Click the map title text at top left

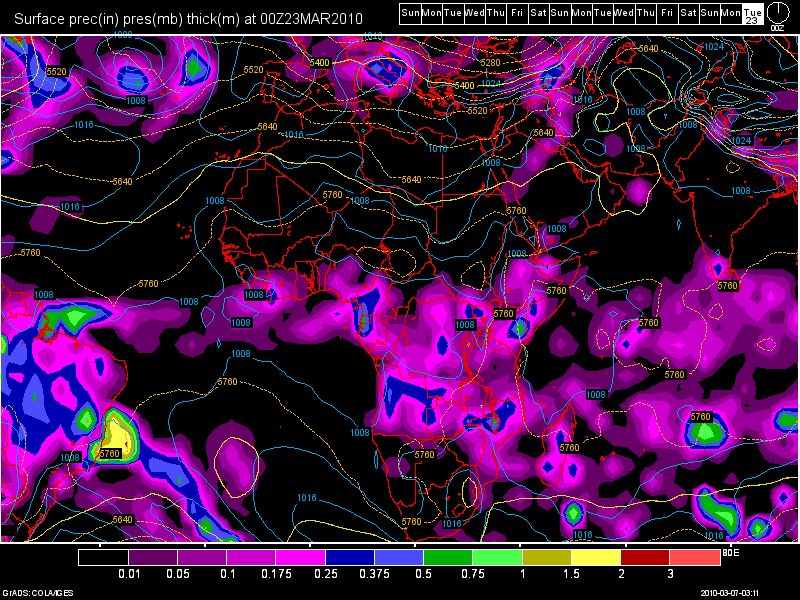point(182,18)
